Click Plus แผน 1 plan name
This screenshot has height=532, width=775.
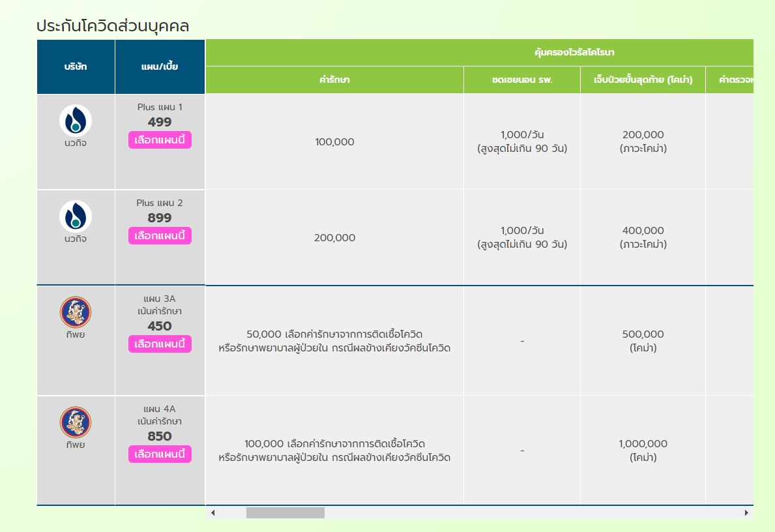pos(160,108)
